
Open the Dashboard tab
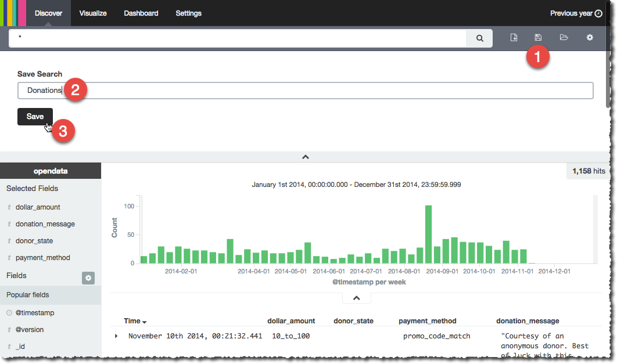[x=141, y=13]
